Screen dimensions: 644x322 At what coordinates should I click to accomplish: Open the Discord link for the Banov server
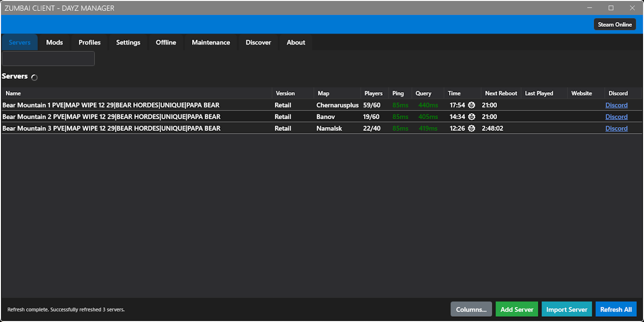pos(616,116)
